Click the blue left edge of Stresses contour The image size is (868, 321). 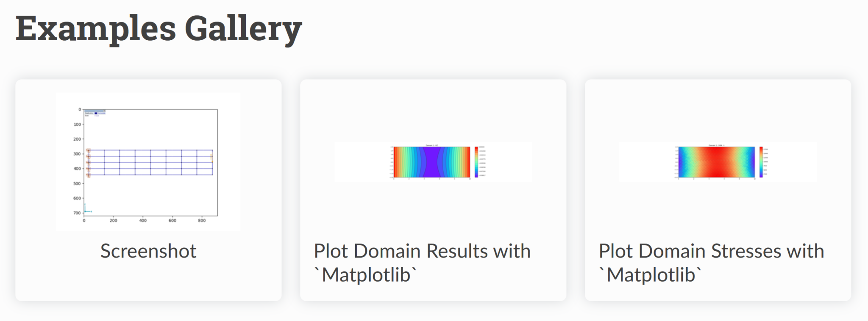(x=680, y=162)
